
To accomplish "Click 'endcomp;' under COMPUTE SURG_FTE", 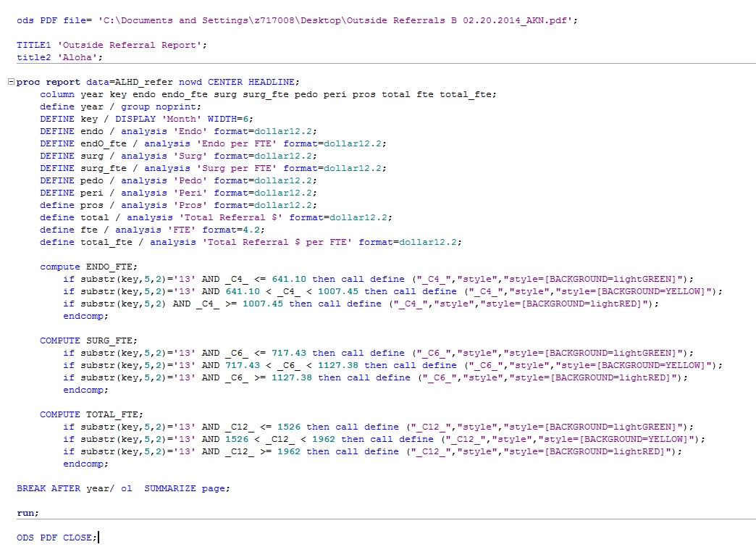I will (x=86, y=390).
